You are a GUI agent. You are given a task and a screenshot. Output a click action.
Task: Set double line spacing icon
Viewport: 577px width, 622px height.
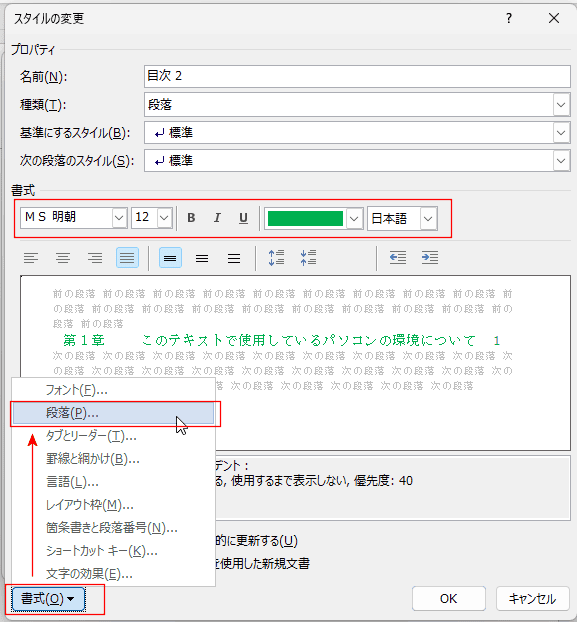coord(234,258)
